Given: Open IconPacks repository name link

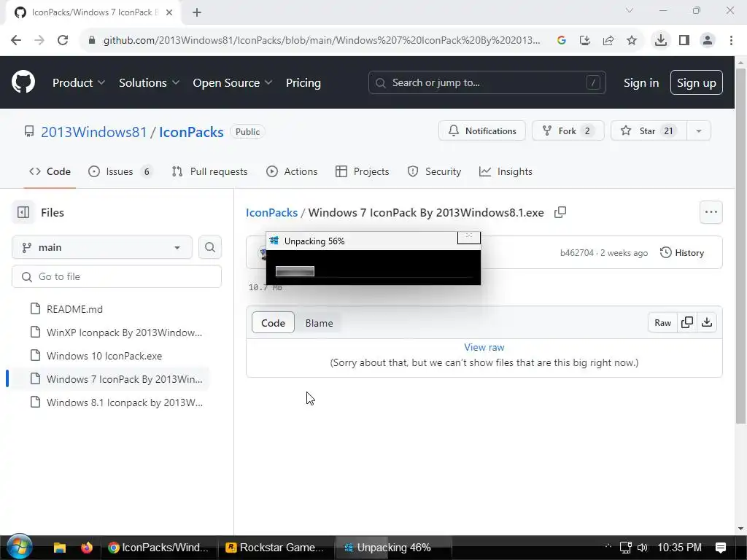Looking at the screenshot, I should point(191,132).
